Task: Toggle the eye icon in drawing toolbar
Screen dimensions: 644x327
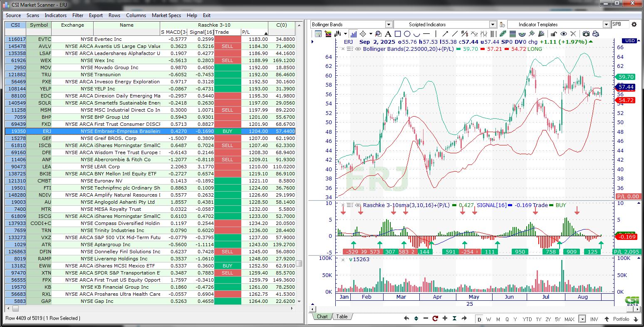Action: (564, 34)
